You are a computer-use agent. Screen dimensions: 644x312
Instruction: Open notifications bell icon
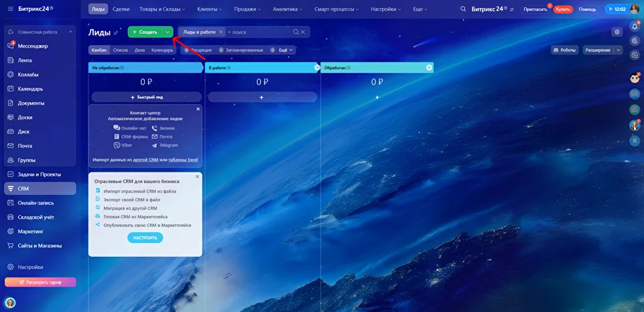pyautogui.click(x=634, y=27)
